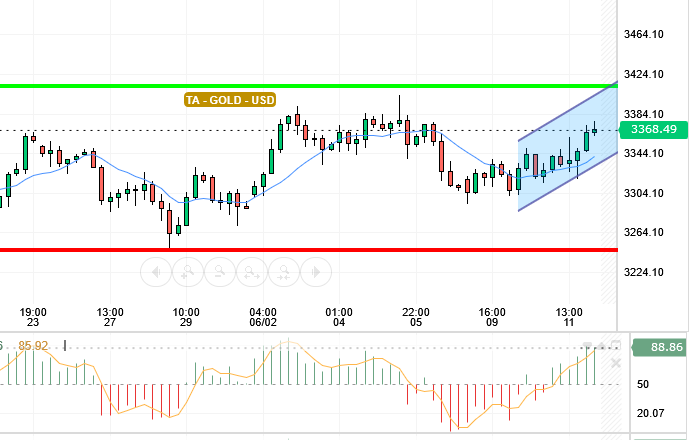693x440 pixels.
Task: Click the 01:00 04 time label
Action: (x=339, y=317)
